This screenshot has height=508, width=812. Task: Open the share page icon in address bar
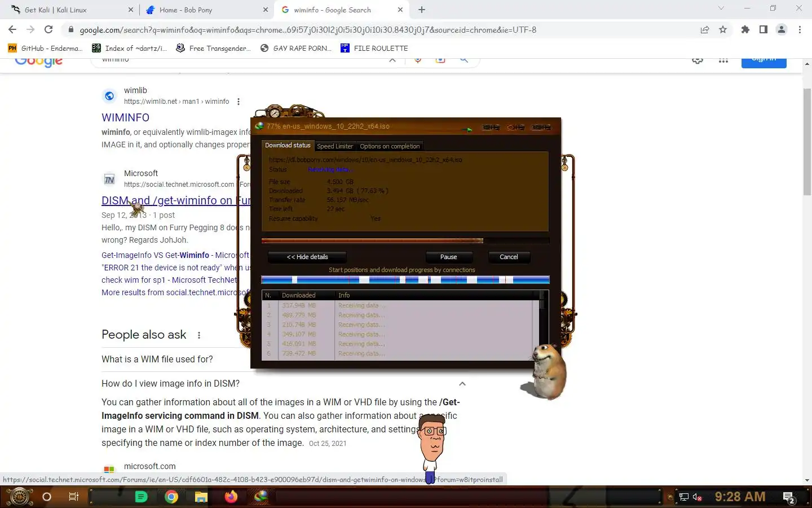click(x=705, y=29)
